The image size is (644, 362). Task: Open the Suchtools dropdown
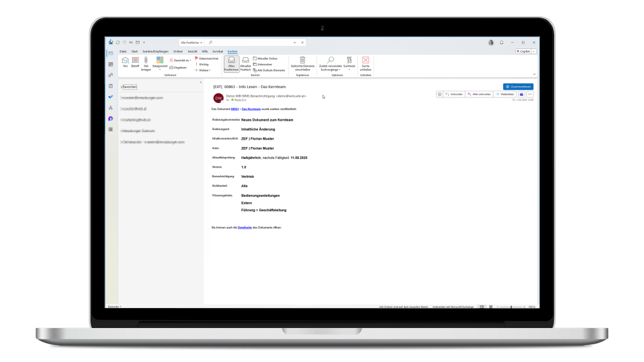point(349,63)
